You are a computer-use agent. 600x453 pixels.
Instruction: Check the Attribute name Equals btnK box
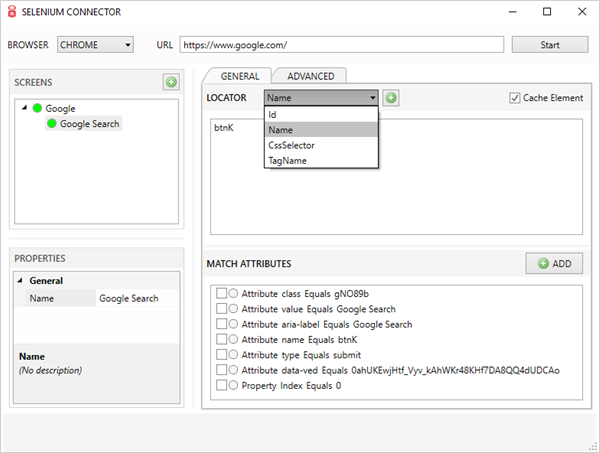pyautogui.click(x=221, y=339)
